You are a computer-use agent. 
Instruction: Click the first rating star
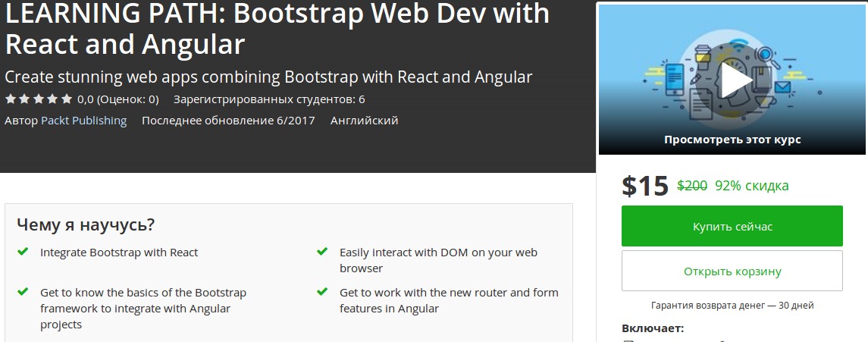tap(10, 99)
